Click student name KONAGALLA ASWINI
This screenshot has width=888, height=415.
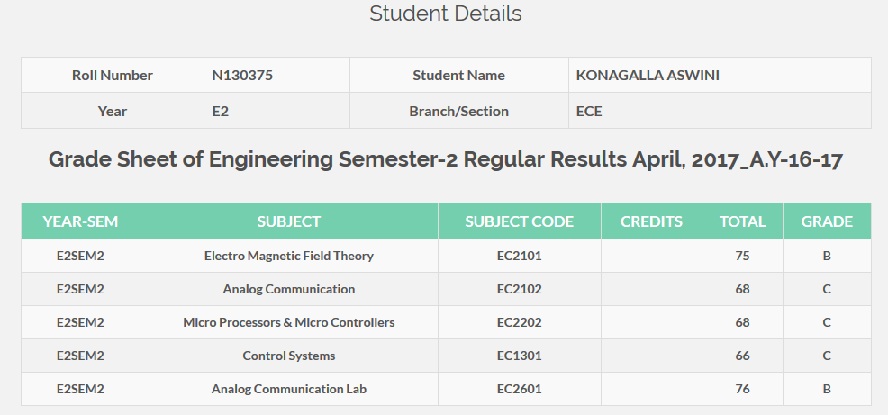click(x=647, y=75)
